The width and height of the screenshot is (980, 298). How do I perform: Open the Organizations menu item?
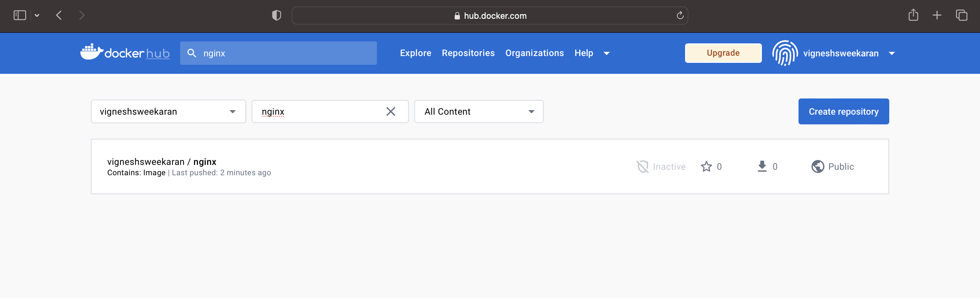pos(534,53)
